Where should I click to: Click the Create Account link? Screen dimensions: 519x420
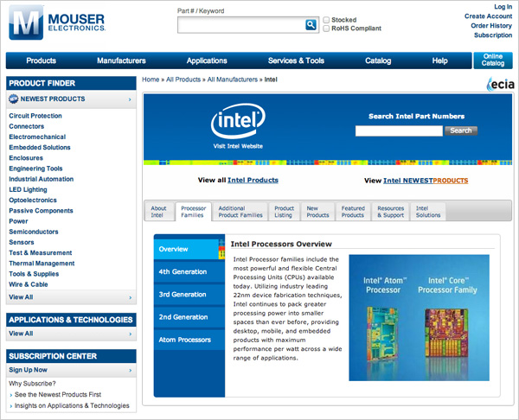(x=488, y=16)
